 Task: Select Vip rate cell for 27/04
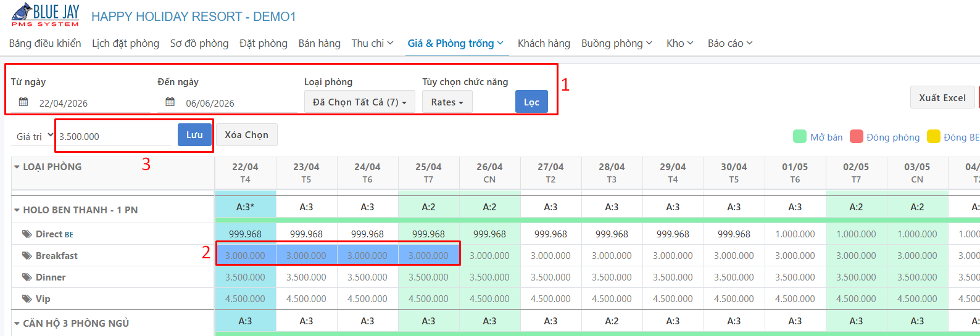550,298
